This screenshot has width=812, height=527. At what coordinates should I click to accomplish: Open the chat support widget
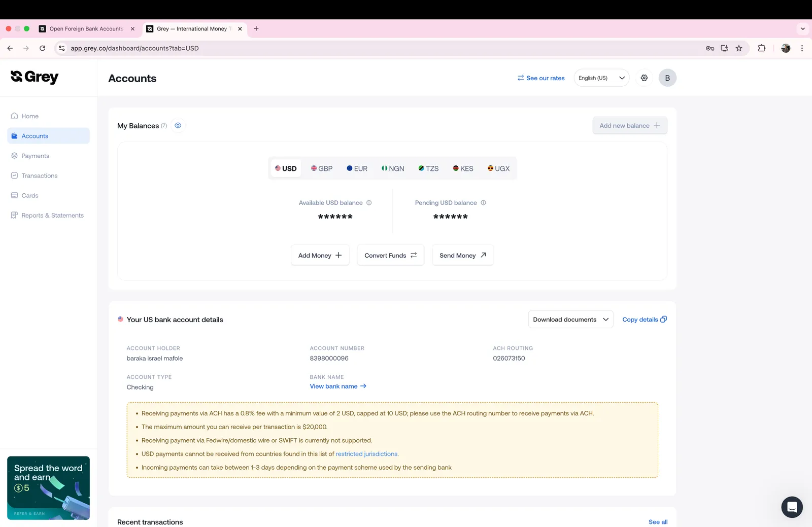[x=792, y=507]
